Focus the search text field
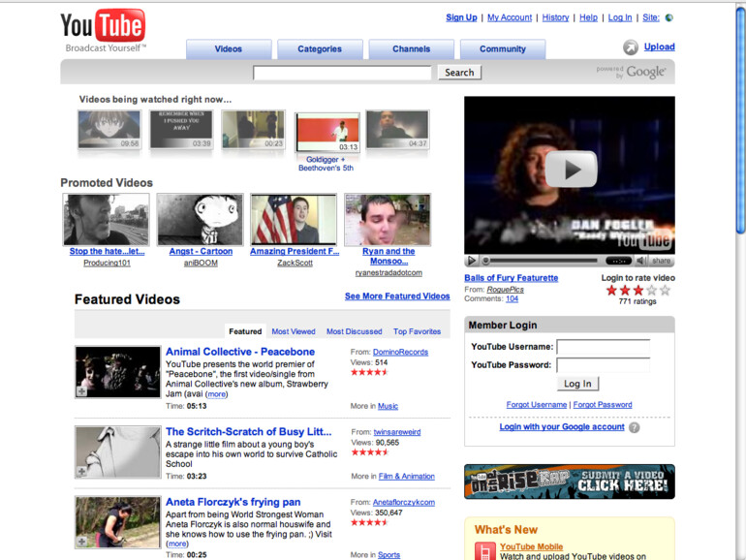746x560 pixels. tap(342, 73)
